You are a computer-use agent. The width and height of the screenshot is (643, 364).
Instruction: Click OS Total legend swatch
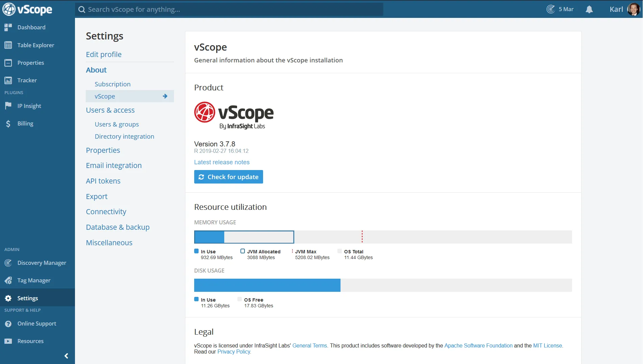(340, 251)
